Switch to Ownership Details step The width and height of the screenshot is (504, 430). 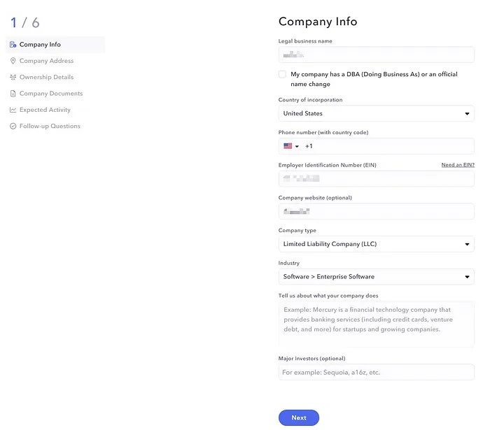[x=46, y=78]
